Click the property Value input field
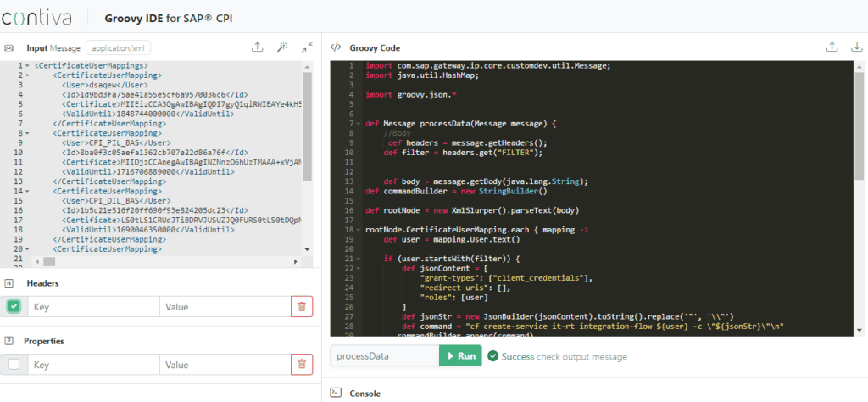868x402 pixels. click(224, 365)
